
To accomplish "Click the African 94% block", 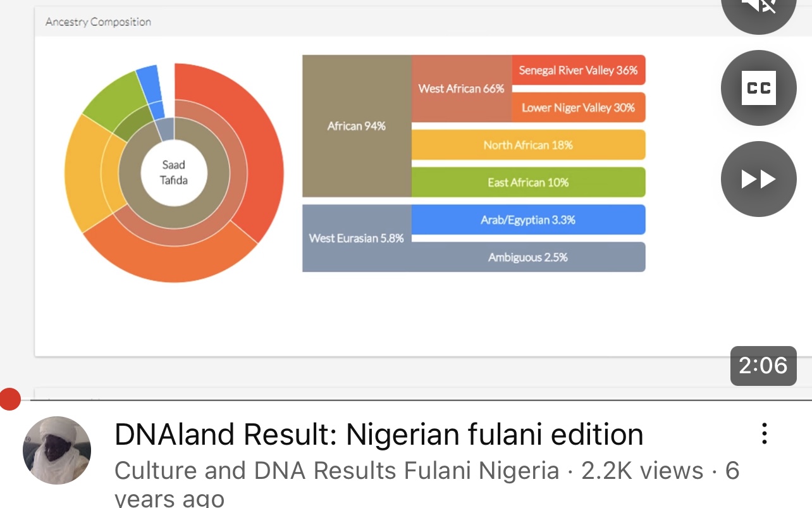I will (357, 126).
